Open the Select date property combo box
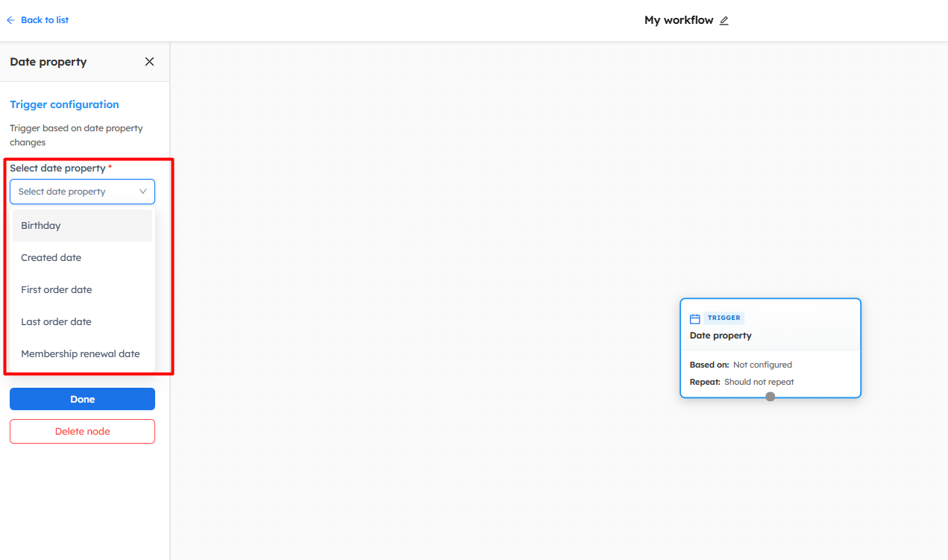Screen dimensions: 948x560 (x=75, y=192)
